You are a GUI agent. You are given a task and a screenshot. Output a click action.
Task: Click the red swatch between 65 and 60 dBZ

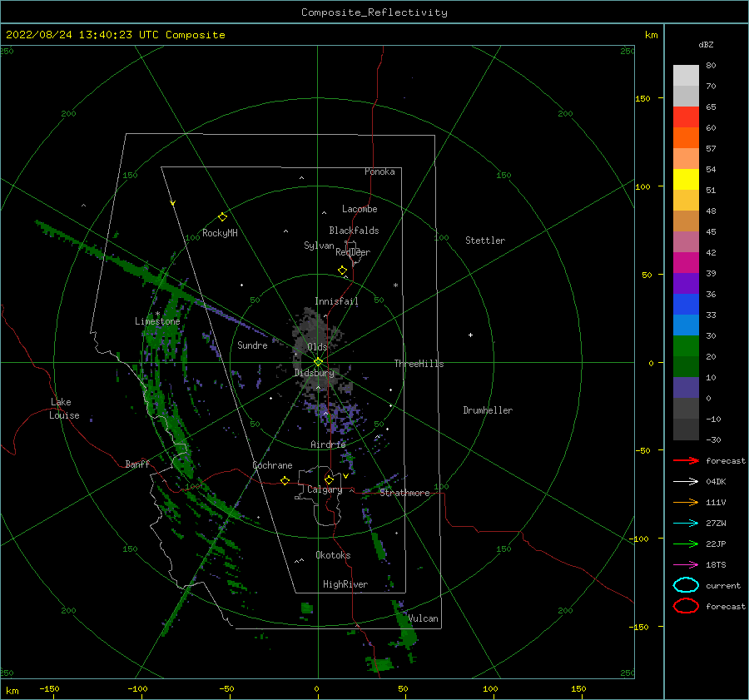click(686, 117)
